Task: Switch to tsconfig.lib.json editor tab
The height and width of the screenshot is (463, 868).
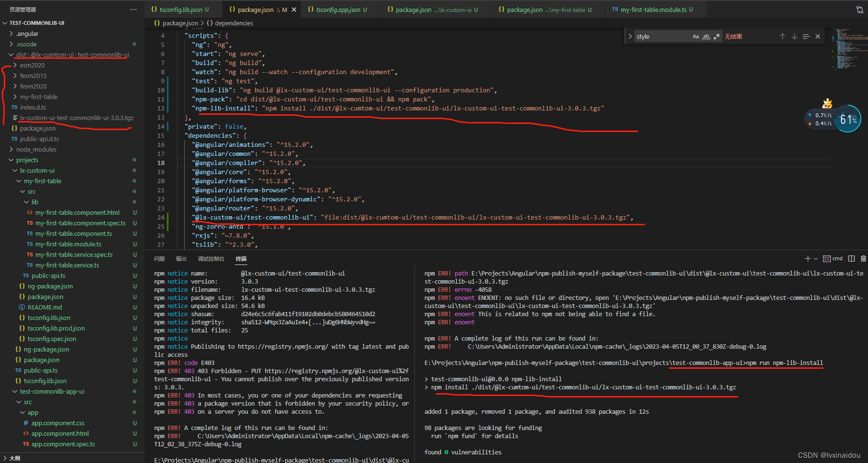Action: pos(181,10)
